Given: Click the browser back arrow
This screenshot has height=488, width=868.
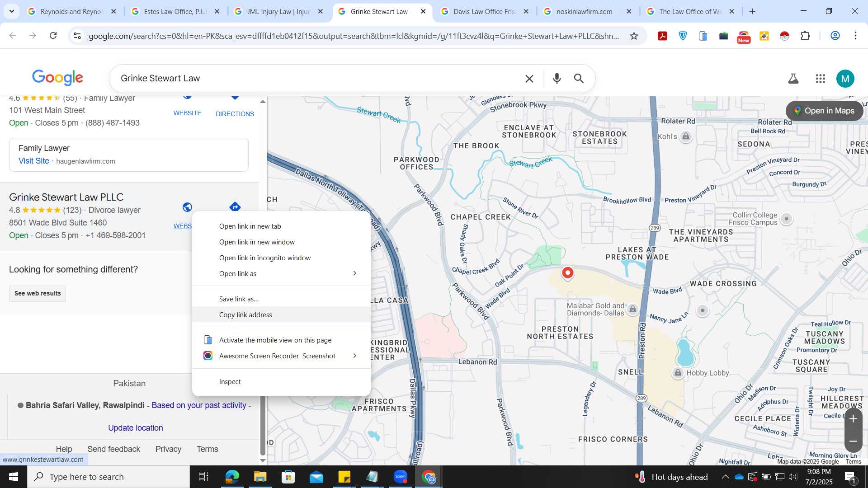Looking at the screenshot, I should [13, 36].
